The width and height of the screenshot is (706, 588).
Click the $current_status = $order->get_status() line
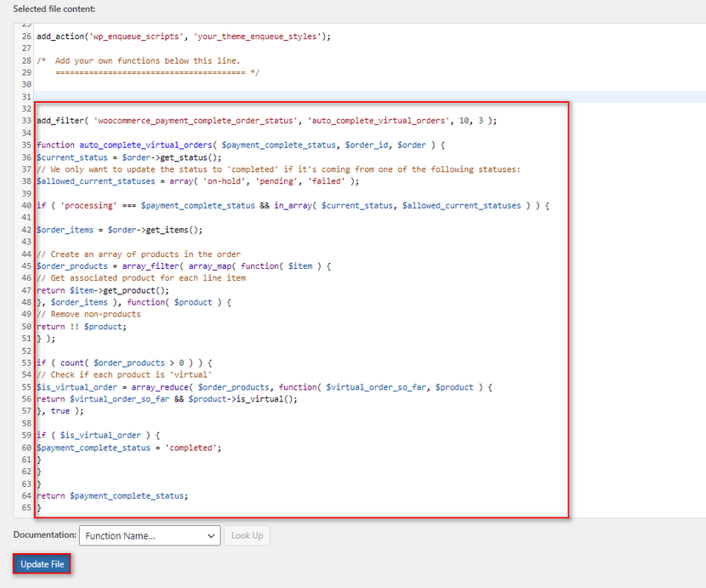[129, 157]
